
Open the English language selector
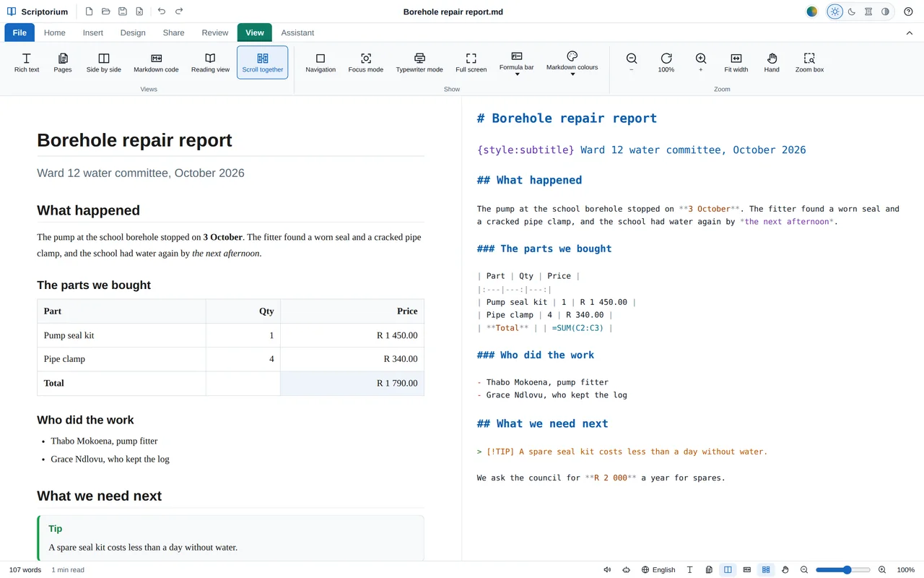pyautogui.click(x=658, y=570)
